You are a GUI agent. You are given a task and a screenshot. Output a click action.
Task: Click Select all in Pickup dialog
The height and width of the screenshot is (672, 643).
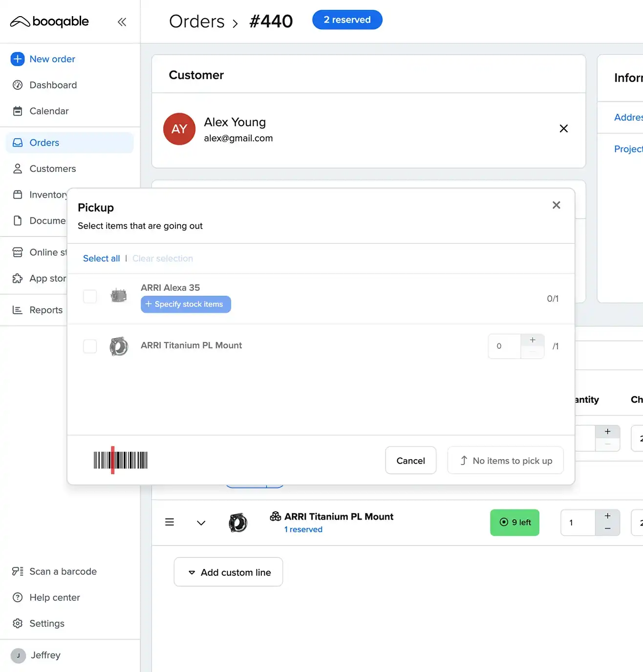(101, 258)
